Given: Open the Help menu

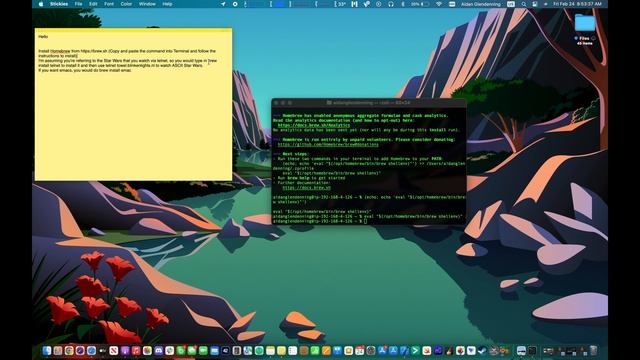Looking at the screenshot, I should pos(167,4).
